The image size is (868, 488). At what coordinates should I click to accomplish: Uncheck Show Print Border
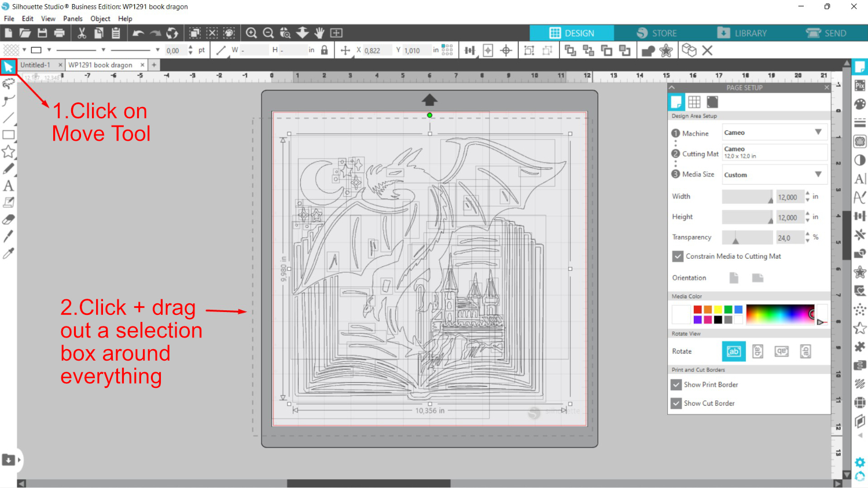point(676,384)
